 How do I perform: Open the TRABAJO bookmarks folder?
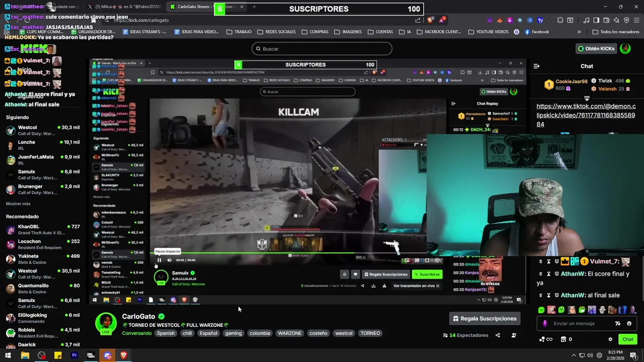point(238,32)
